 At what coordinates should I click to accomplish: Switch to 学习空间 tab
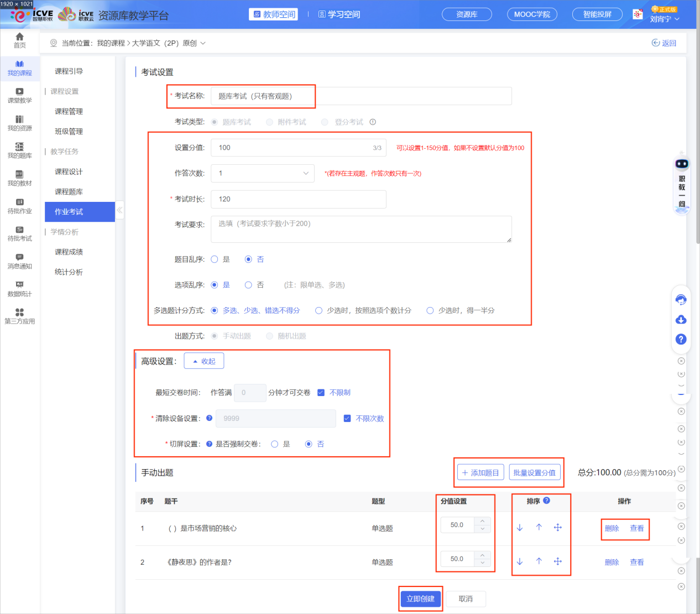[339, 14]
